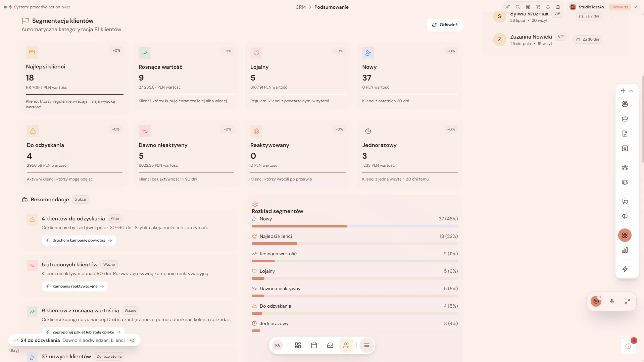Click the declining trend icon on Dawno nieaktywny card

(145, 131)
